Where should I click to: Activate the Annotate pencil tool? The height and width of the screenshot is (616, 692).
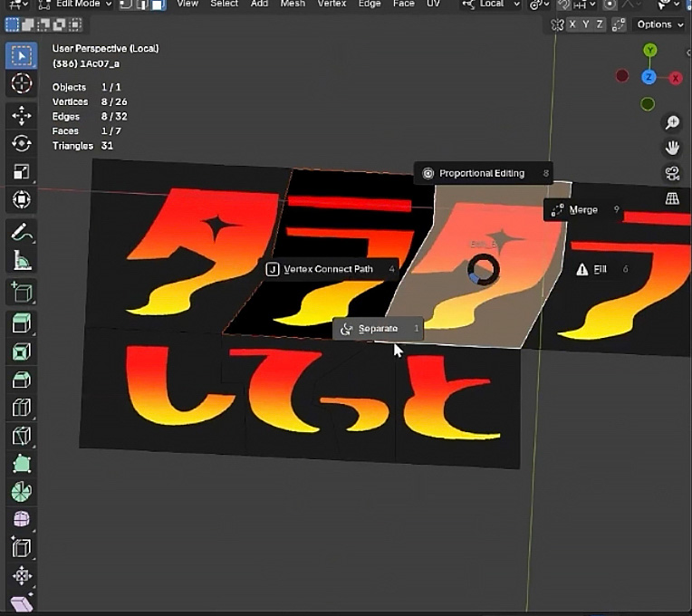tap(22, 233)
